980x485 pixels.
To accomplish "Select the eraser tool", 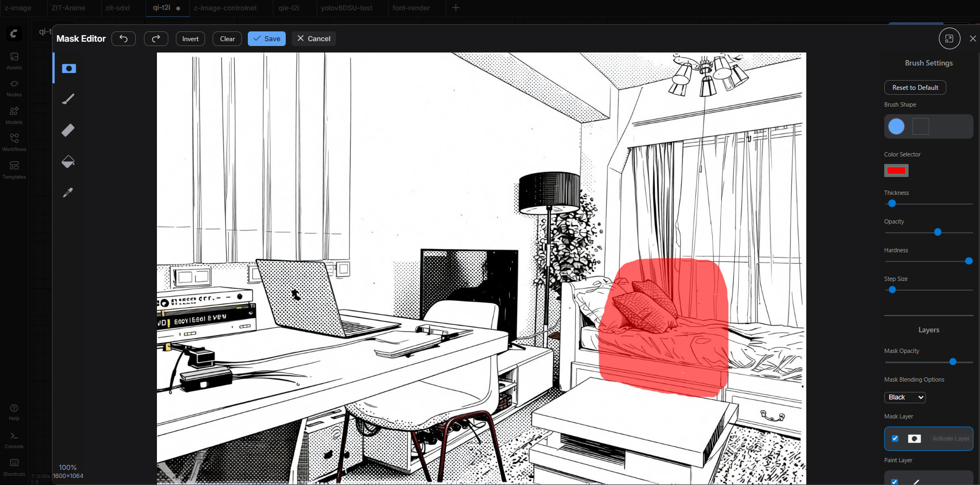I will click(68, 130).
